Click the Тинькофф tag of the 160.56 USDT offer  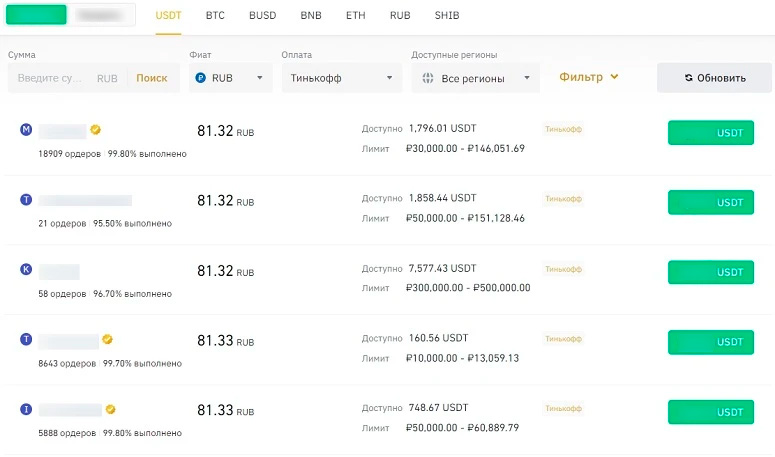[563, 338]
